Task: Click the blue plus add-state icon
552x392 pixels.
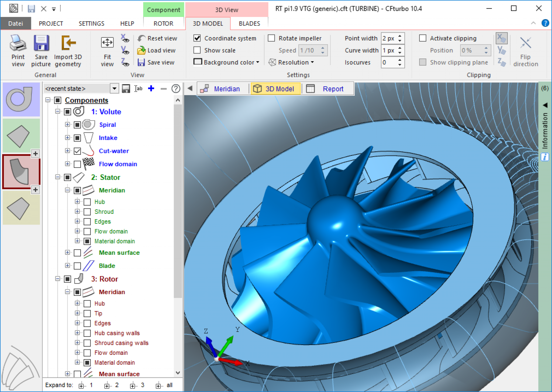Action: pos(151,88)
